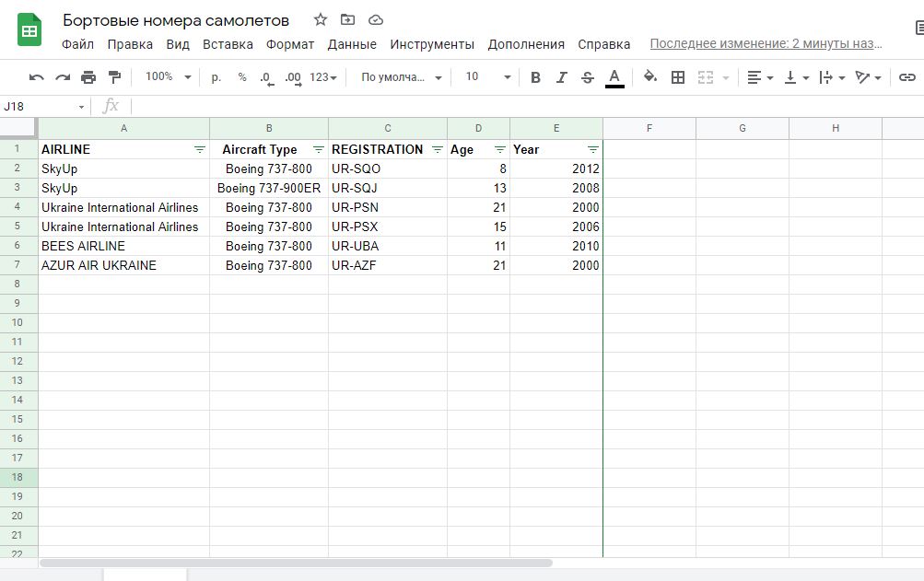Print the spreadsheet with printer icon
Image resolution: width=924 pixels, height=581 pixels.
[x=88, y=77]
